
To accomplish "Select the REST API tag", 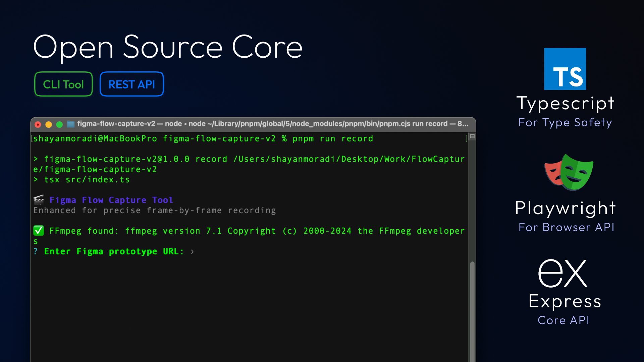I will 131,84.
